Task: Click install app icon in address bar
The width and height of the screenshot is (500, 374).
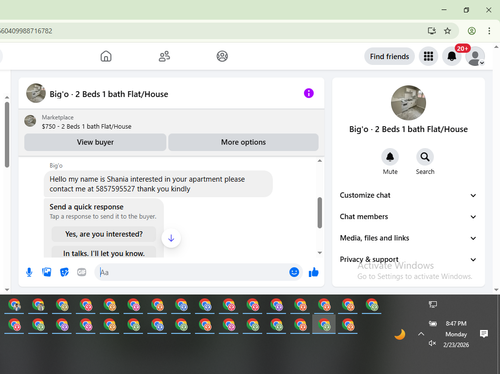Action: click(x=432, y=31)
